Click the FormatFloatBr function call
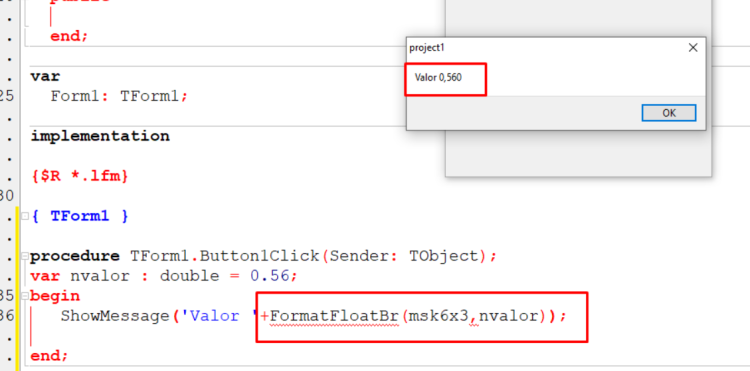This screenshot has height=371, width=750. click(334, 316)
